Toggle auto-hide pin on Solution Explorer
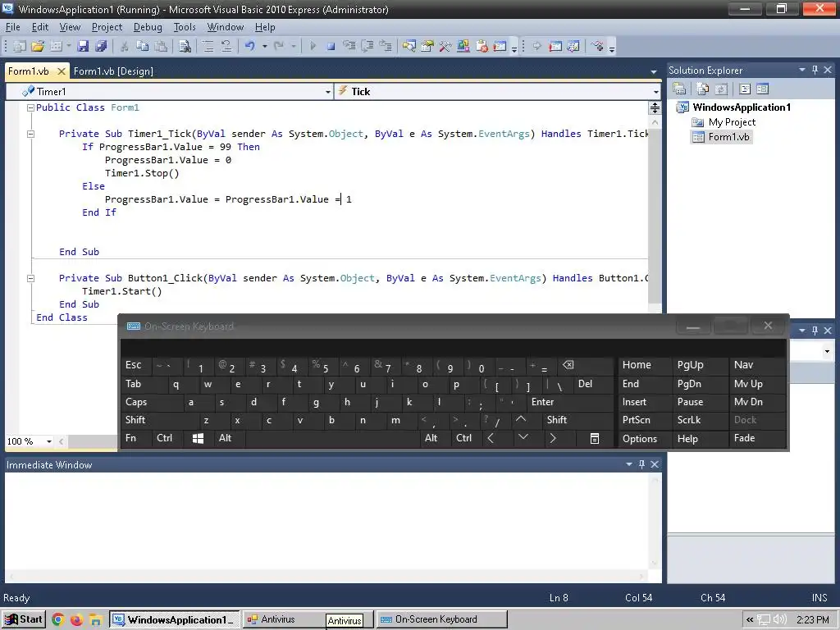This screenshot has height=630, width=840. (815, 71)
